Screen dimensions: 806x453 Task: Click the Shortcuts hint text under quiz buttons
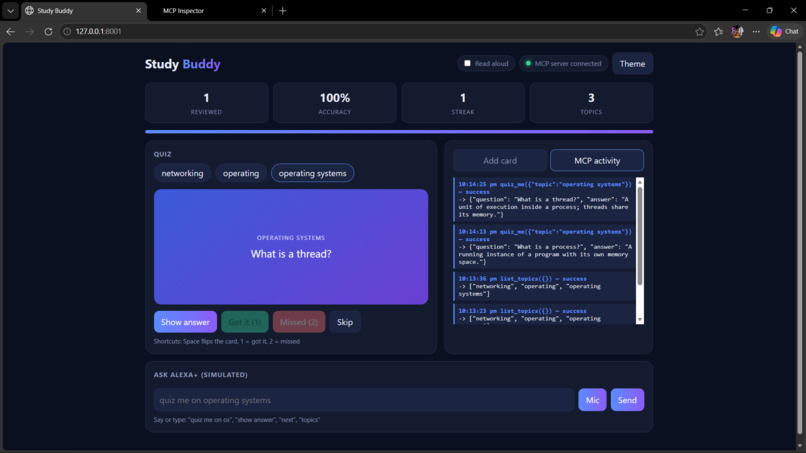click(227, 341)
